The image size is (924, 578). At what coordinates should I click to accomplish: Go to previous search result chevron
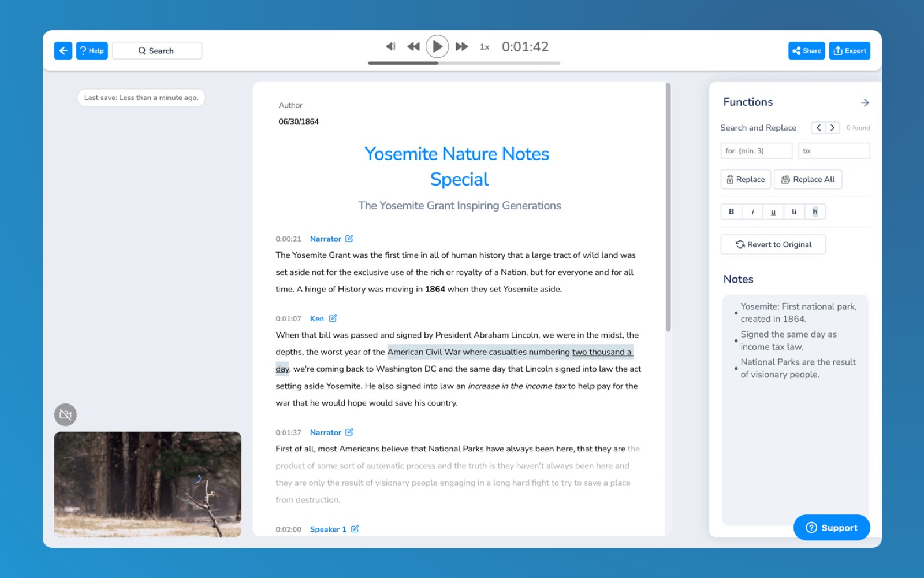pos(818,128)
